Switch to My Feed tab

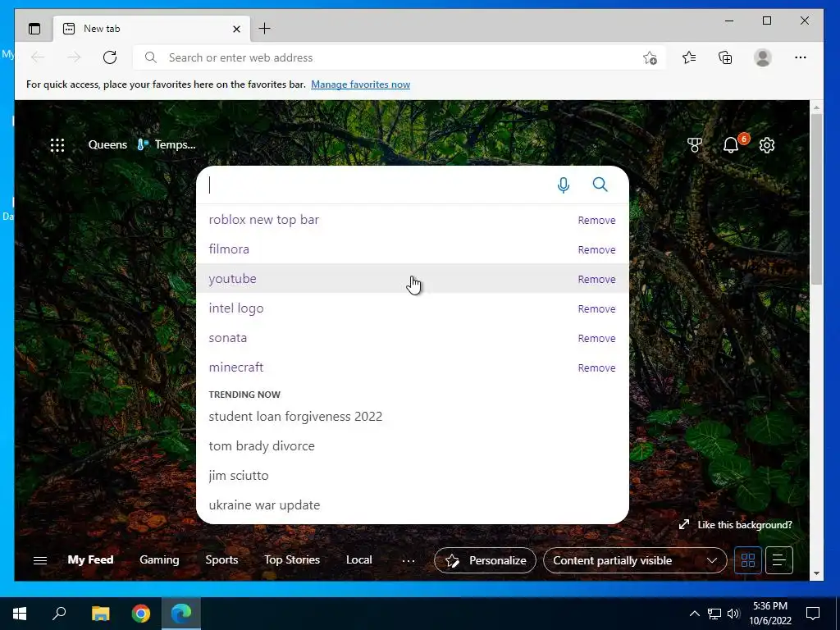pyautogui.click(x=90, y=559)
